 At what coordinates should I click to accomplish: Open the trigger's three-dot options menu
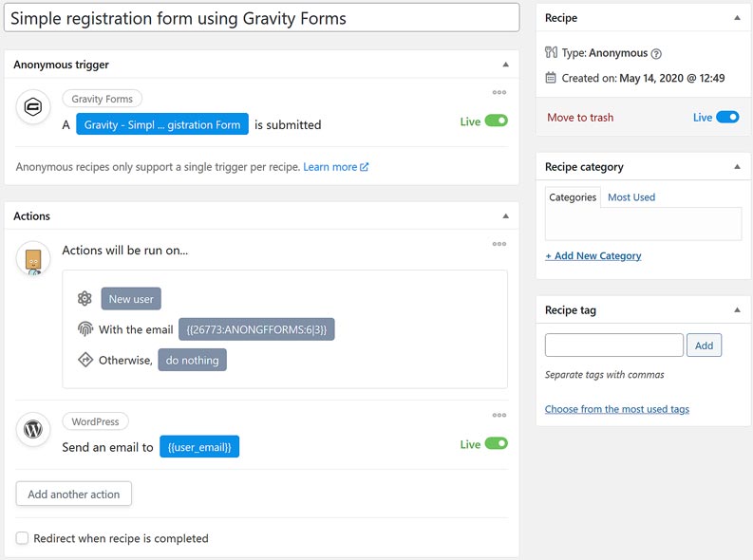(499, 92)
